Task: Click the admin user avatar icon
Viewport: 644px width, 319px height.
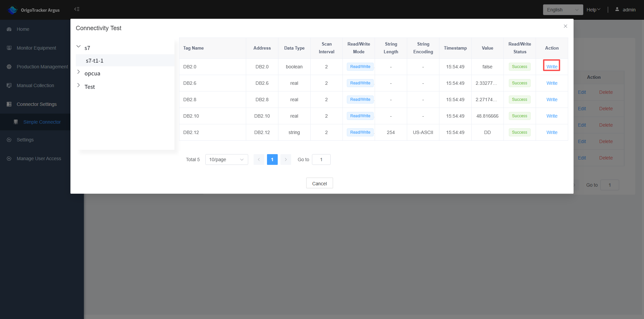Action: [x=617, y=9]
